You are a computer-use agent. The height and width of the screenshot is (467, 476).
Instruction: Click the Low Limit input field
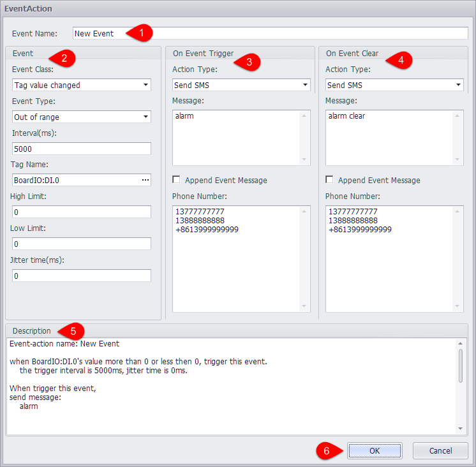pyautogui.click(x=82, y=244)
